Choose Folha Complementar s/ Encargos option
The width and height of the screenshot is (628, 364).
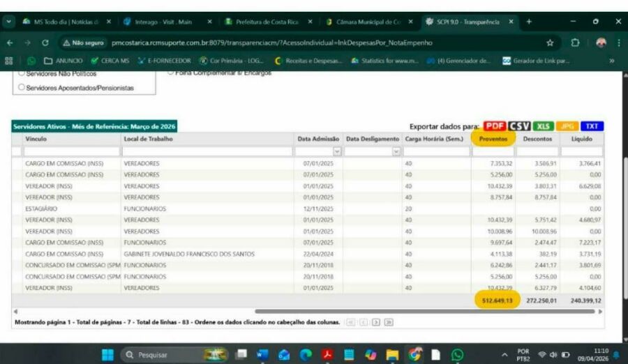[172, 73]
